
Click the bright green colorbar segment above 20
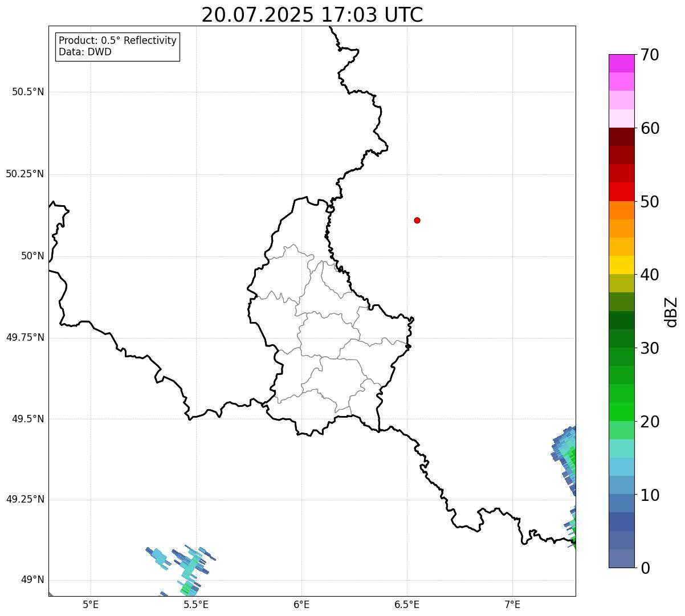tap(621, 412)
